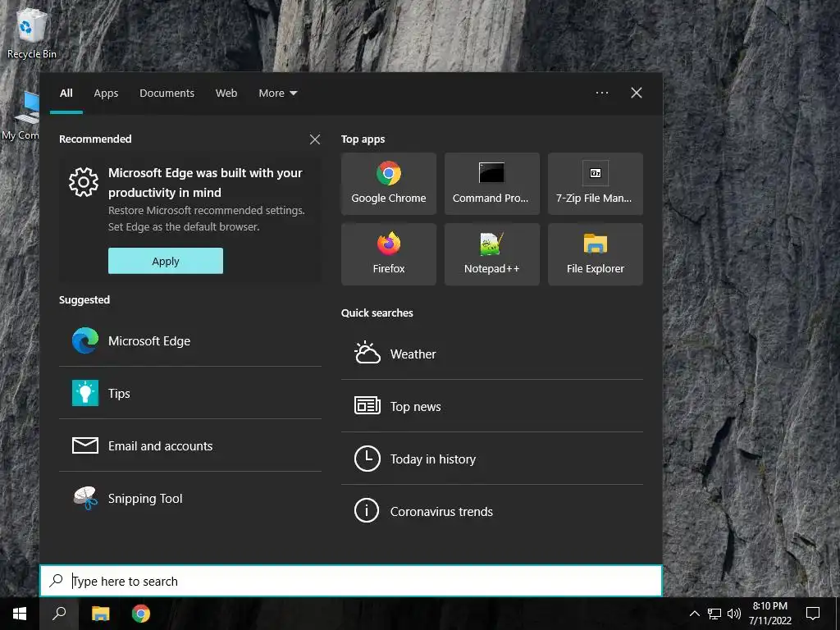The width and height of the screenshot is (840, 630).
Task: Open Google Chrome from Top apps
Action: pos(388,183)
